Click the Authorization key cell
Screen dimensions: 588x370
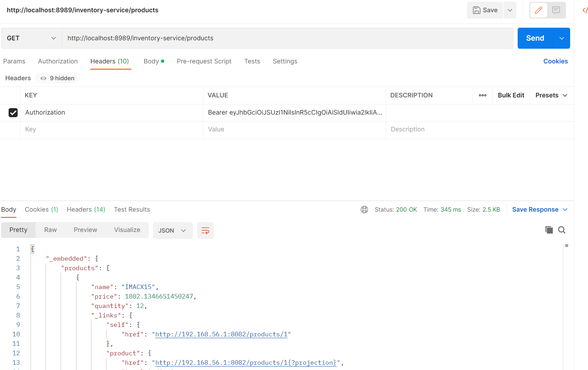[112, 112]
